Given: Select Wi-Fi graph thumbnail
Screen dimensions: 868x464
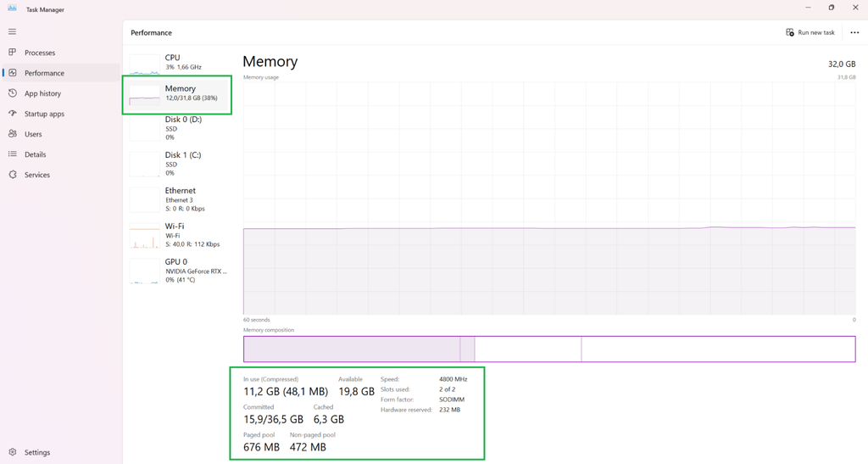Looking at the screenshot, I should 144,235.
